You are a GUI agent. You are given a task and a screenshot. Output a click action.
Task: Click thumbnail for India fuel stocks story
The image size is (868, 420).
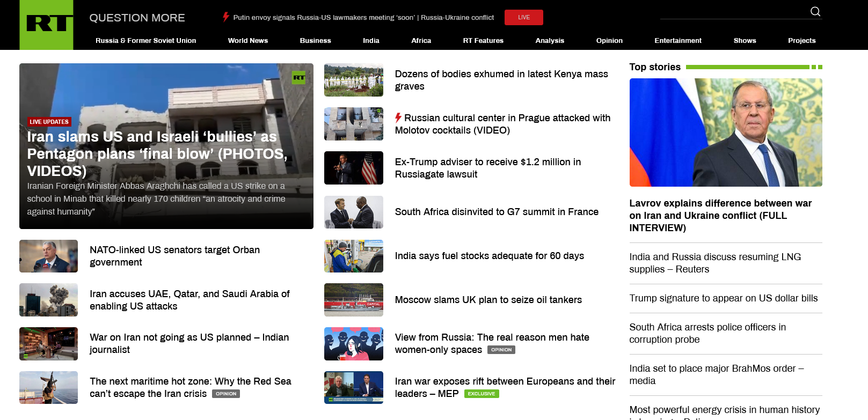[354, 256]
